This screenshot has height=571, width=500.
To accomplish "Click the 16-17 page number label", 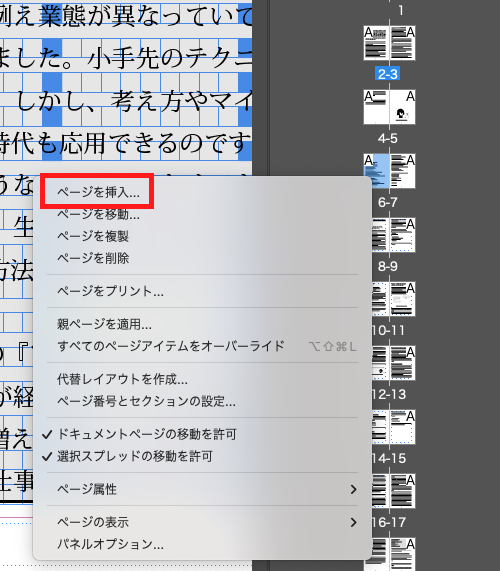I will (389, 522).
